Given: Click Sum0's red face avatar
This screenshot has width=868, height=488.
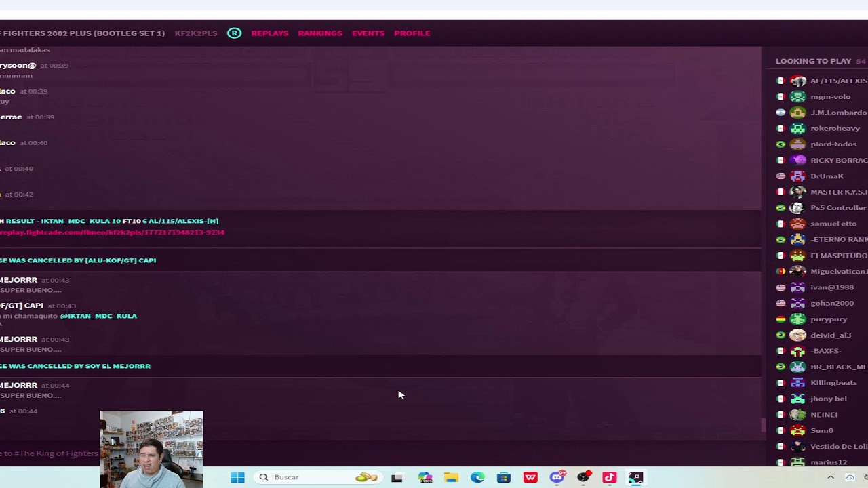Looking at the screenshot, I should 798,430.
